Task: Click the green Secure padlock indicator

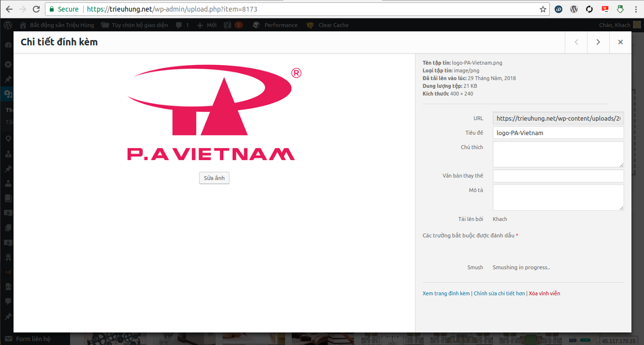Action: [64, 9]
